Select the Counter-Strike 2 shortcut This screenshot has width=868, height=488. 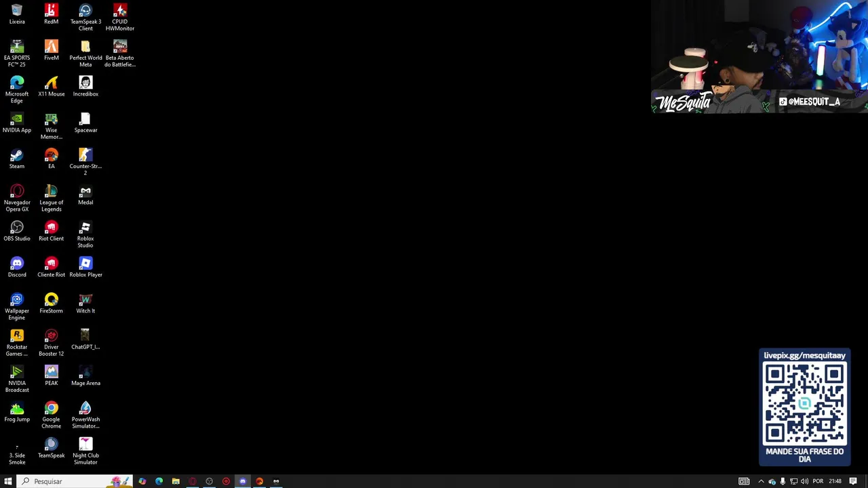(85, 161)
